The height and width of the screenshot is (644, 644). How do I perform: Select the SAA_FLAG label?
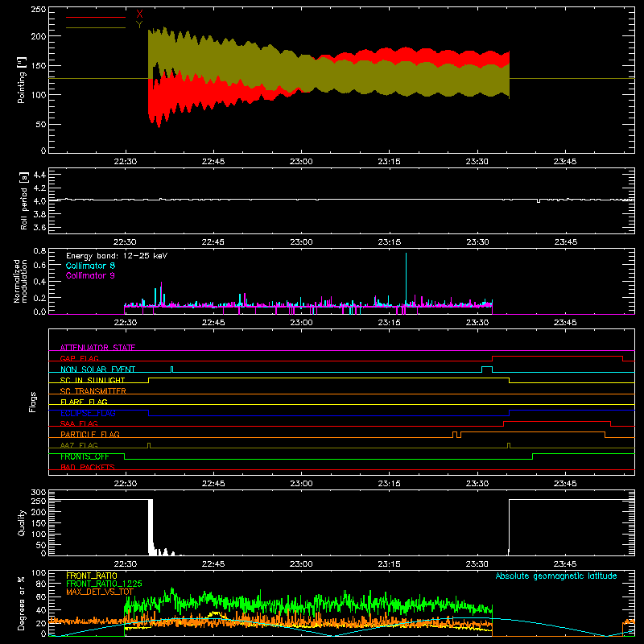coord(79,423)
